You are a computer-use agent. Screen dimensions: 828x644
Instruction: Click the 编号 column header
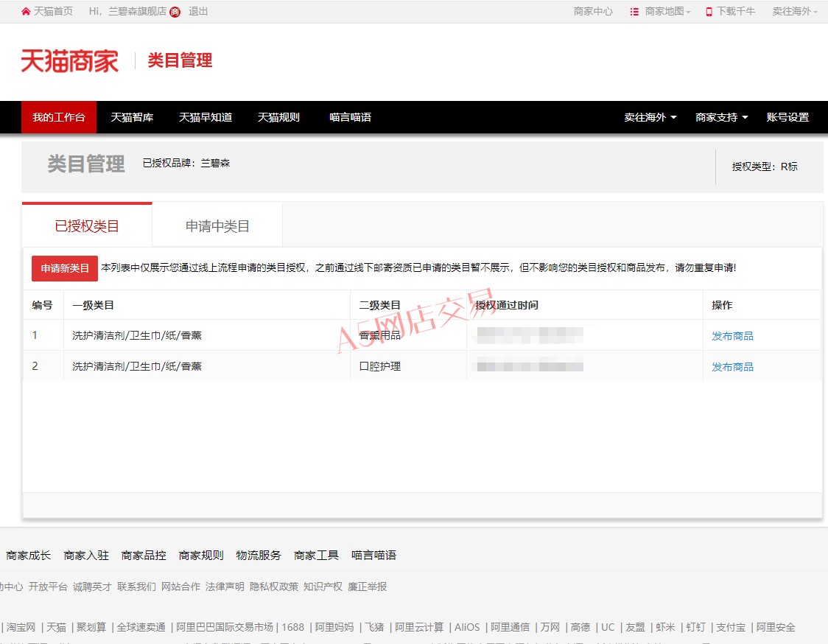click(42, 305)
